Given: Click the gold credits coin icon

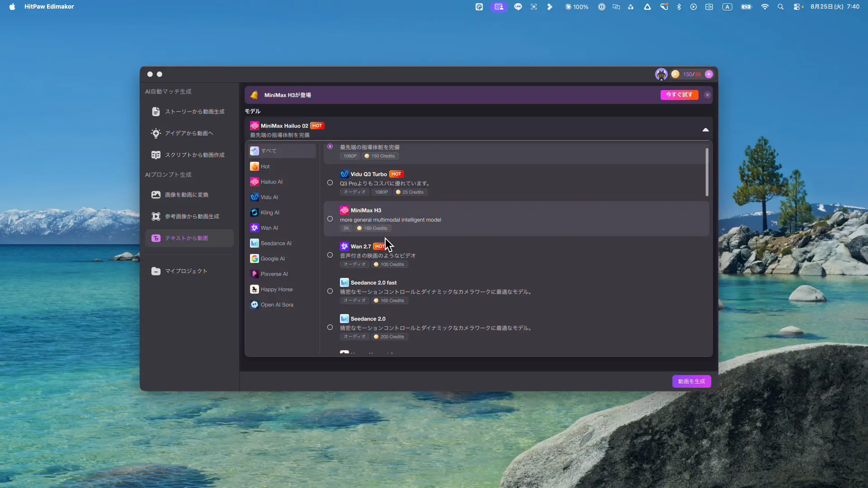Looking at the screenshot, I should coord(675,74).
